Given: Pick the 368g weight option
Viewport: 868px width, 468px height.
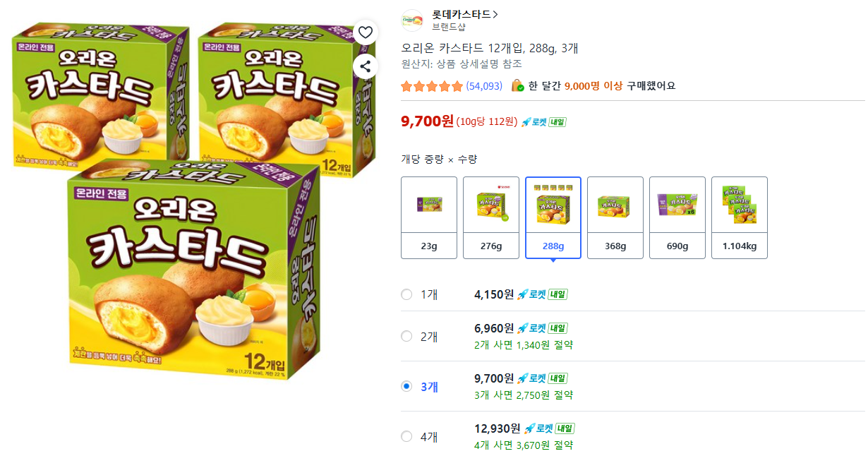Looking at the screenshot, I should [615, 217].
